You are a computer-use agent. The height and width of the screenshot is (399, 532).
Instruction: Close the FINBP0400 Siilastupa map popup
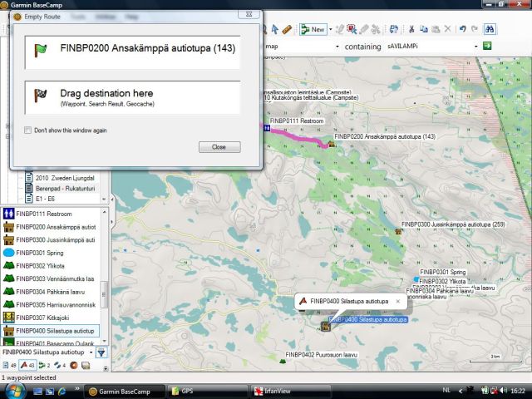398,301
